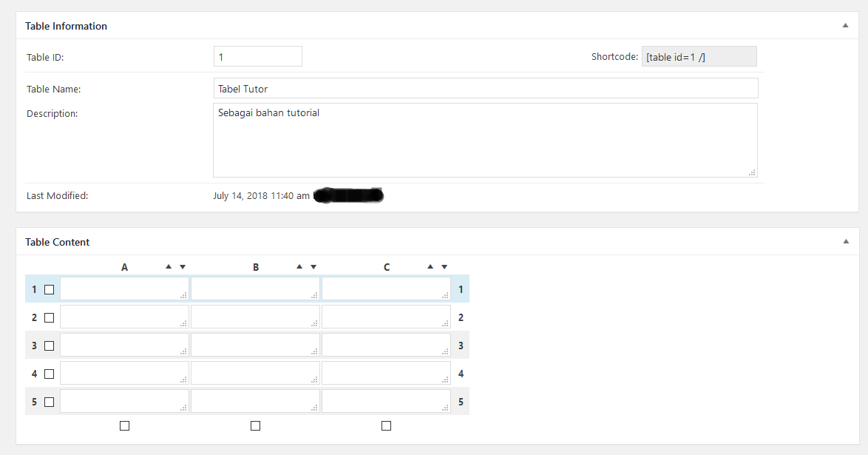Sort column B descending
Image resolution: width=868 pixels, height=455 pixels.
pyautogui.click(x=313, y=266)
